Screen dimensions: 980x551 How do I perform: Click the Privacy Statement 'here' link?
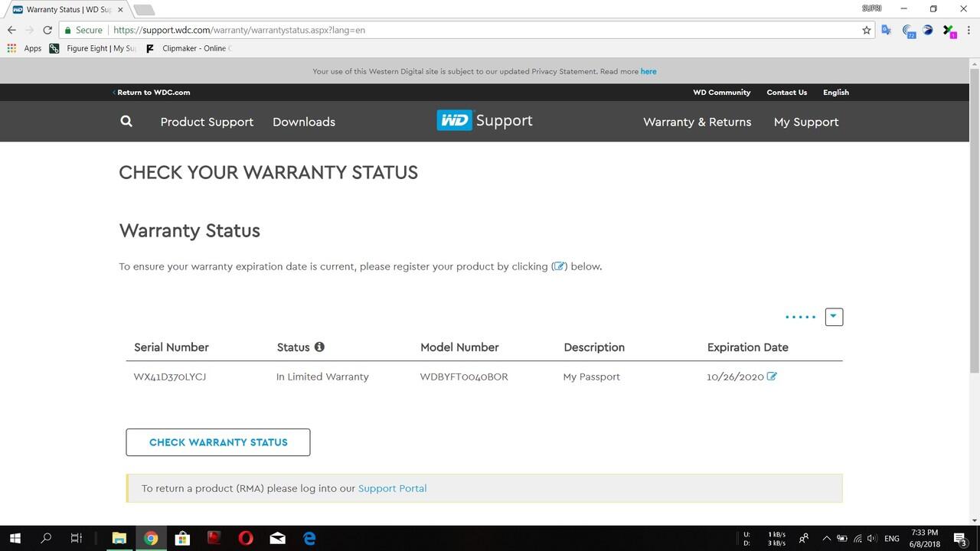(648, 71)
